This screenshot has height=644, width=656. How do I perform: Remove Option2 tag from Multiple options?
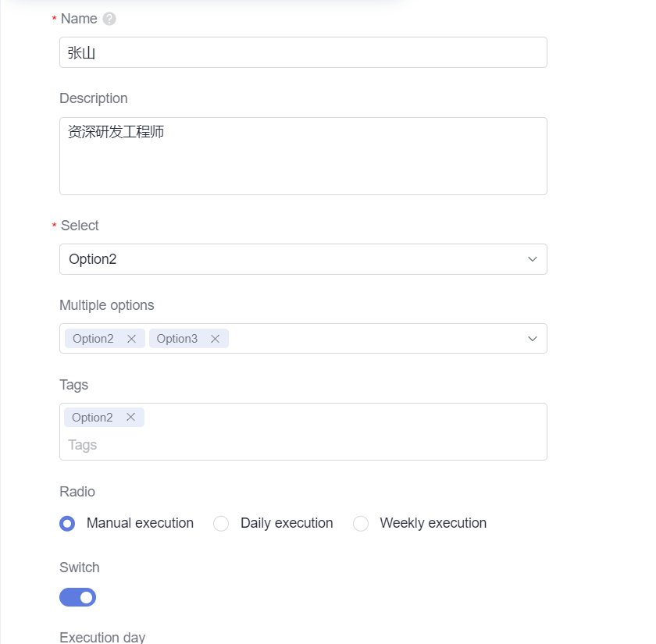click(x=131, y=338)
